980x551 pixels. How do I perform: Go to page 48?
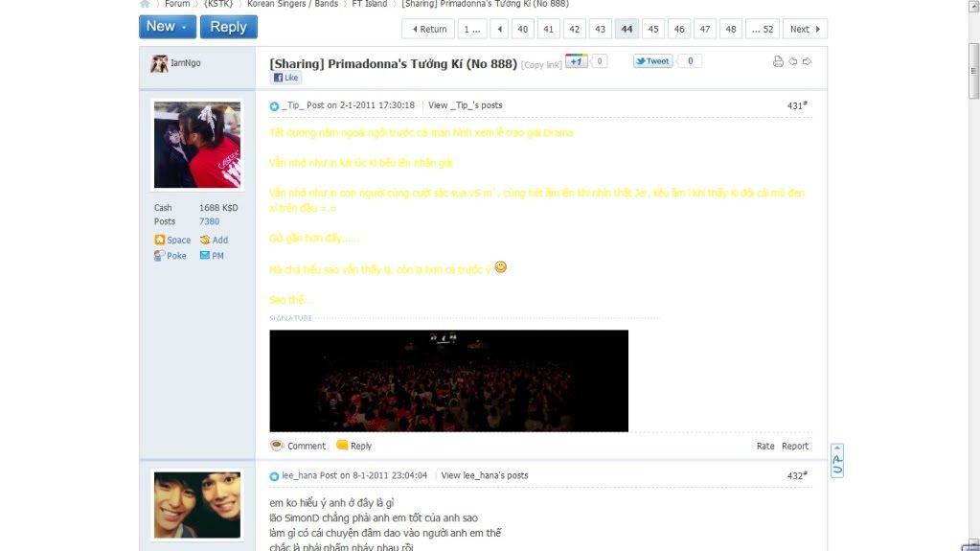(x=731, y=29)
